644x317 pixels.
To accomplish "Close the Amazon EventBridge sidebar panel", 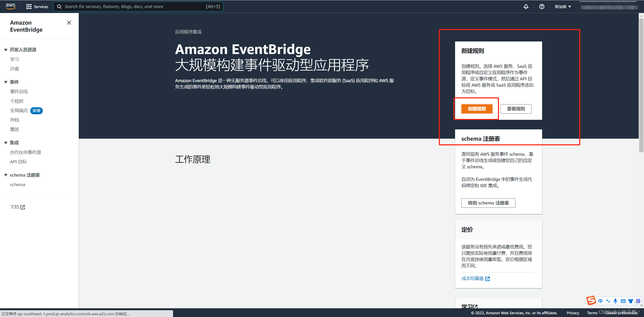I will 69,23.
